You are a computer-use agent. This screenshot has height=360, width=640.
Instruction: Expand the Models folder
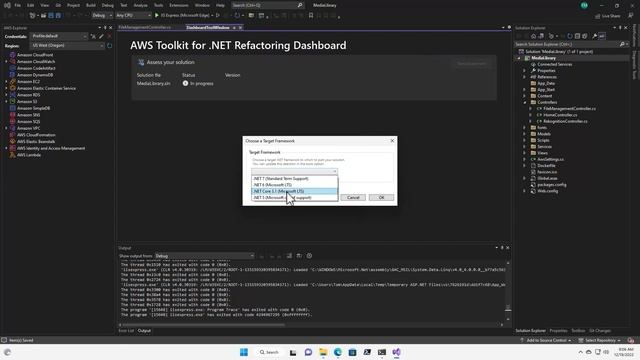click(x=524, y=134)
